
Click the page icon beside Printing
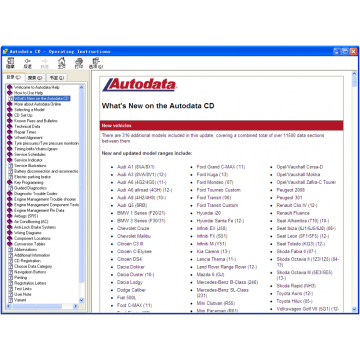[x=10, y=278]
